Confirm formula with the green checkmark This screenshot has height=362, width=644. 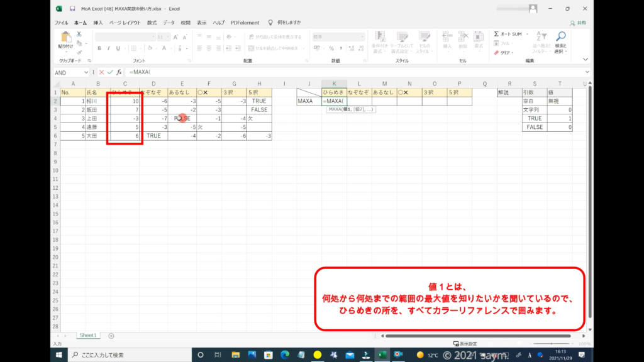point(109,72)
